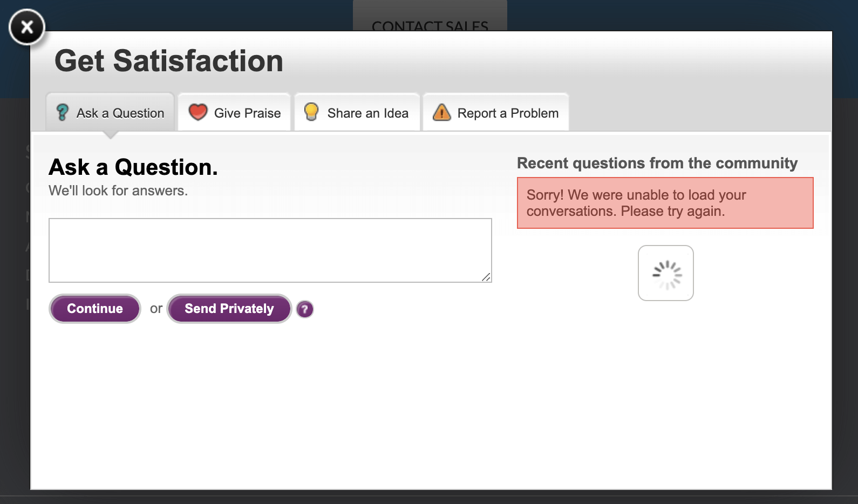Close the Get Satisfaction dialog

[x=26, y=27]
